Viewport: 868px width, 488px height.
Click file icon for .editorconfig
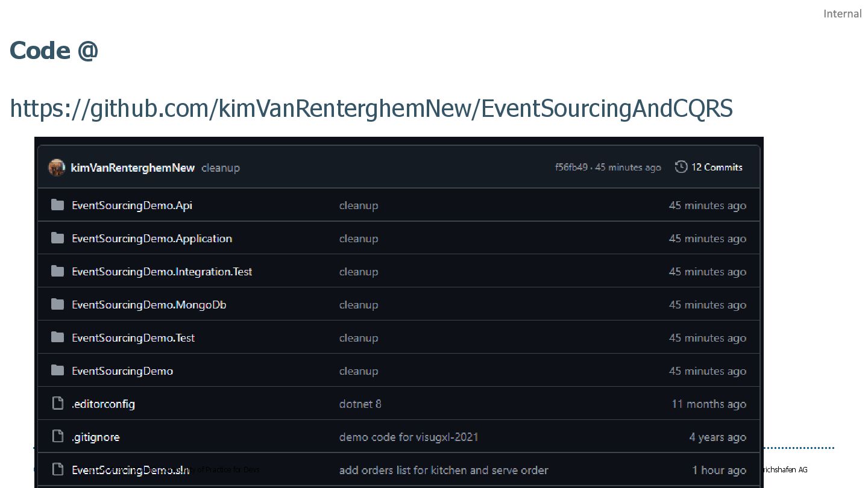click(x=57, y=403)
